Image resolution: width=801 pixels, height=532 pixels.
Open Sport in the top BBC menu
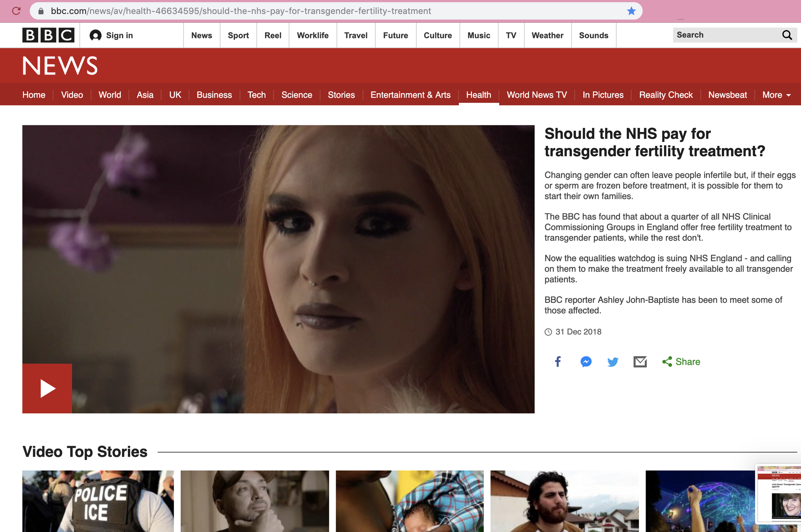(238, 35)
